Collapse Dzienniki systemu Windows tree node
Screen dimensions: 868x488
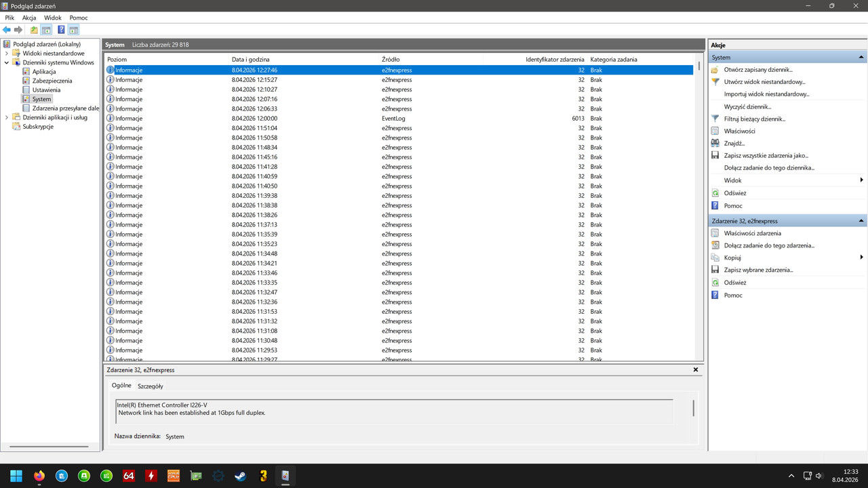7,62
